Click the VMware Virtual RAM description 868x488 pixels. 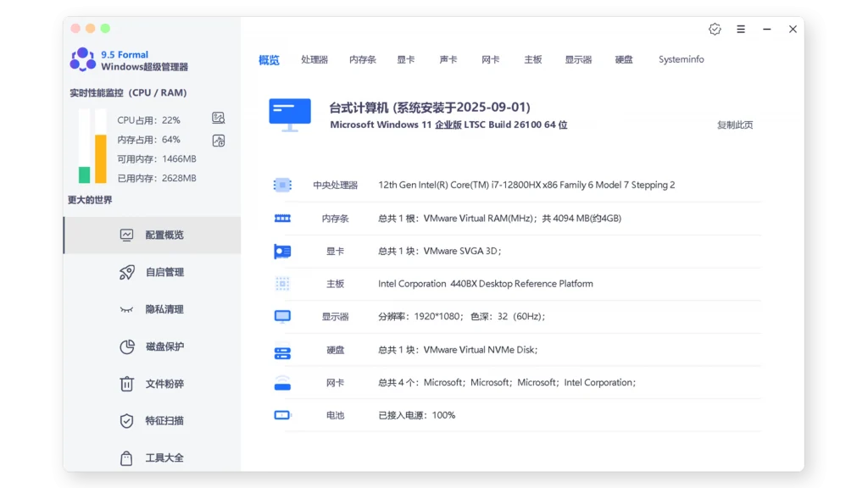click(500, 219)
